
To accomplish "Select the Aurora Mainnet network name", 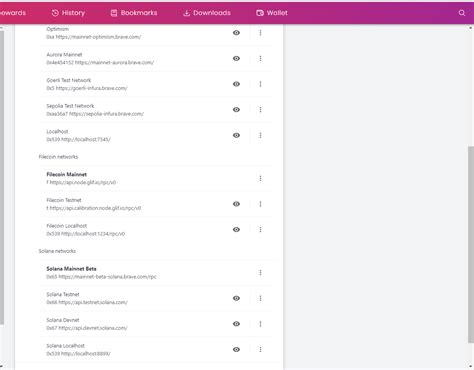I will (64, 55).
